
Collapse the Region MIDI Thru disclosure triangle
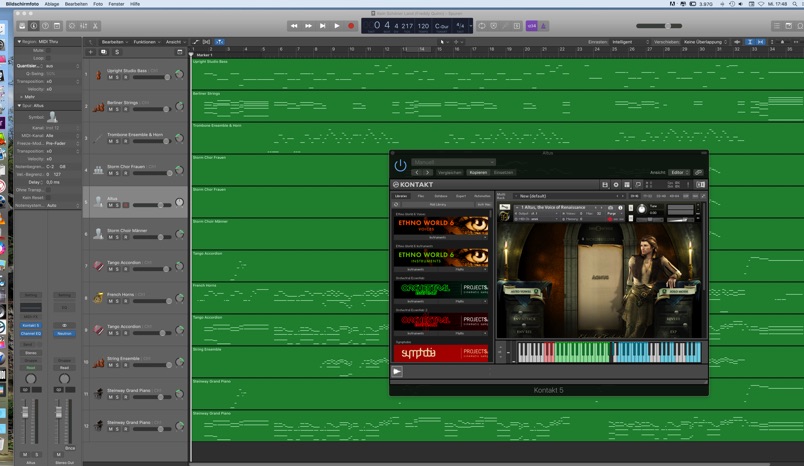[x=19, y=42]
